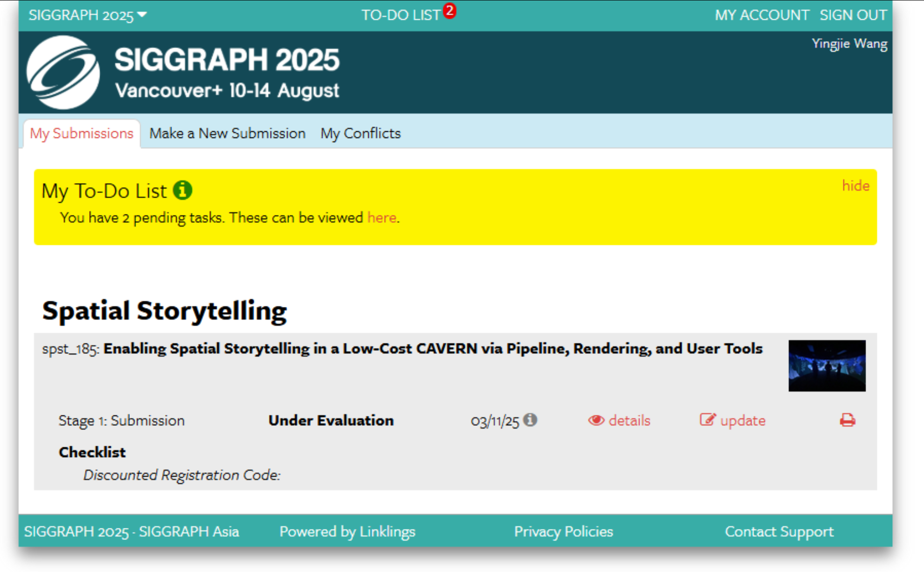Viewport: 924px width, 572px height.
Task: Hide the To-Do List banner
Action: (855, 186)
